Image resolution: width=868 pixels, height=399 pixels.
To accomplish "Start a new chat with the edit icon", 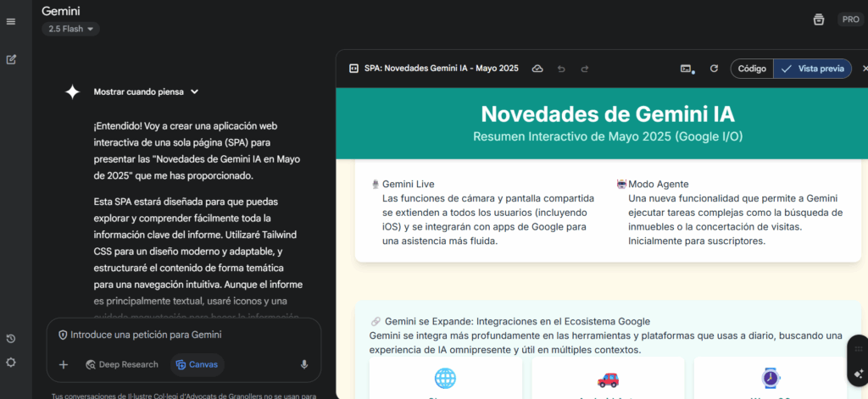I will click(11, 59).
